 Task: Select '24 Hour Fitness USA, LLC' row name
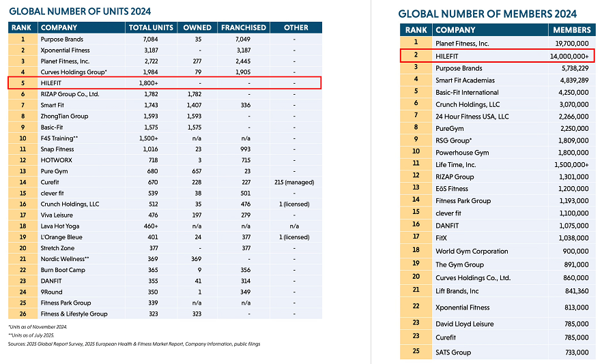[472, 117]
